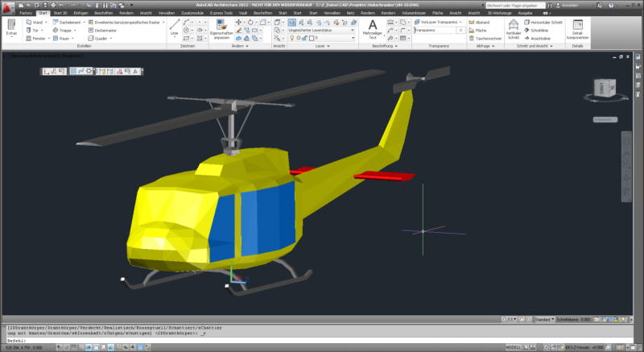The height and width of the screenshot is (352, 644).
Task: Click the ViewCube in the viewport
Action: [x=605, y=89]
